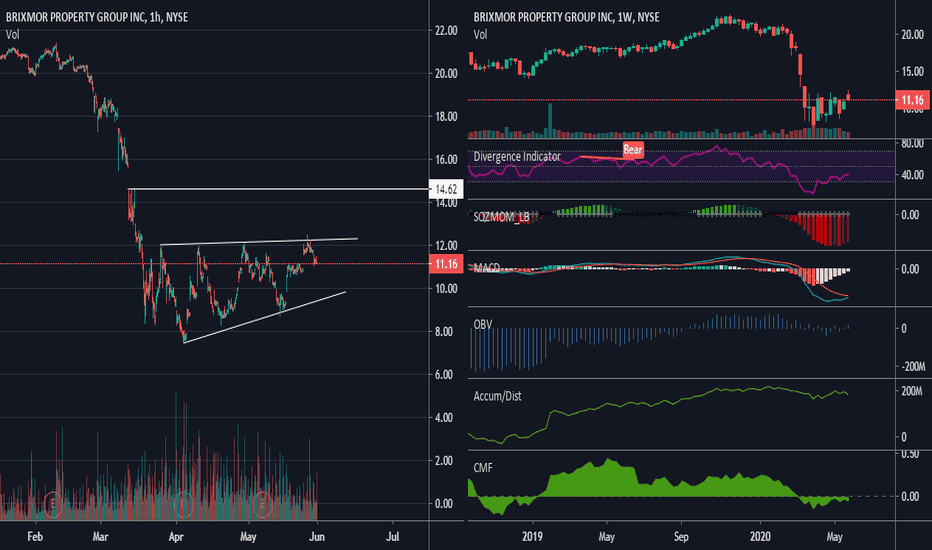The image size is (932, 550).
Task: Open the 1h chart title BRIXMOR PROPERTY GROUP
Action: (97, 17)
